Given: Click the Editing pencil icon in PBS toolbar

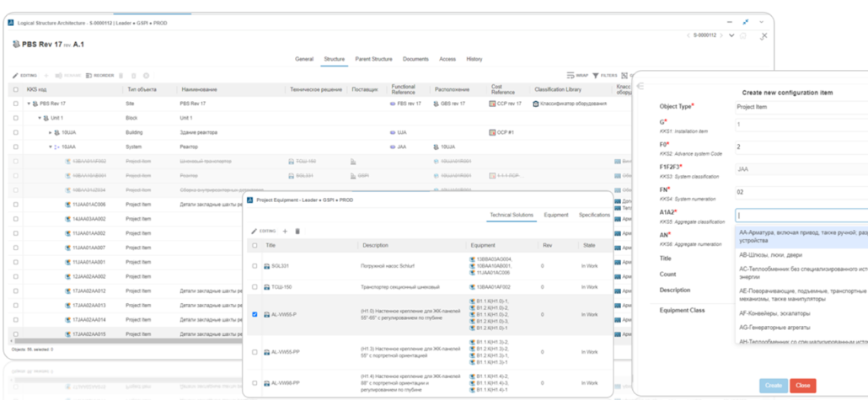Looking at the screenshot, I should [x=16, y=76].
